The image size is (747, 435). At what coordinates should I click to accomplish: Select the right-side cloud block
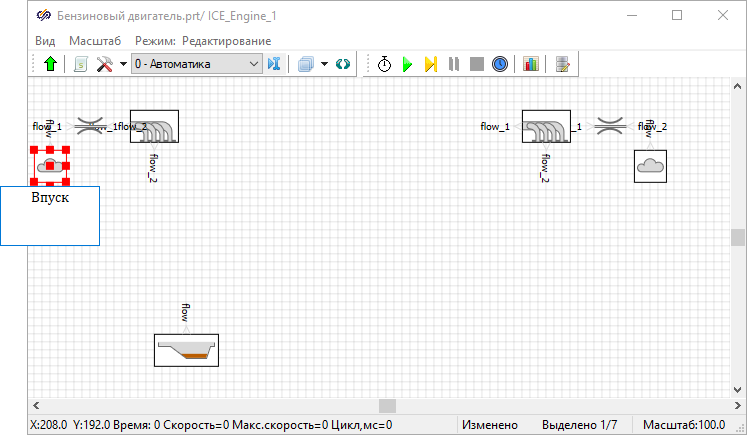pos(650,165)
